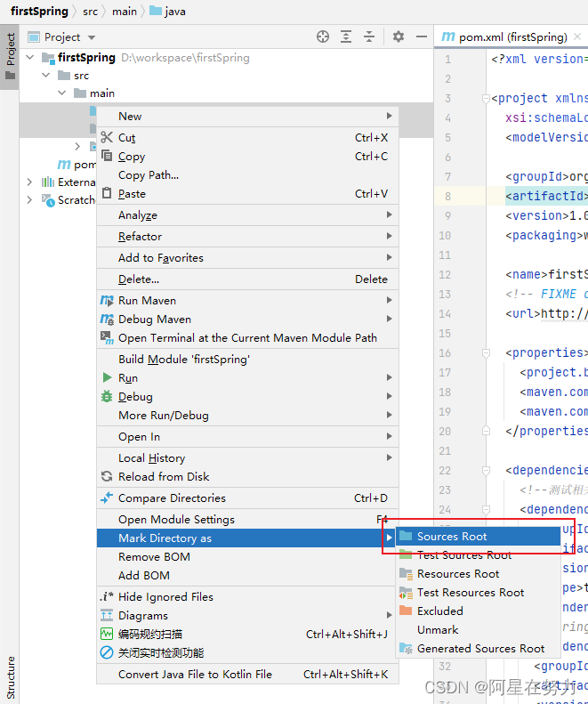Image resolution: width=588 pixels, height=704 pixels.
Task: Click the locate/select opened file crosshair icon
Action: pyautogui.click(x=322, y=36)
